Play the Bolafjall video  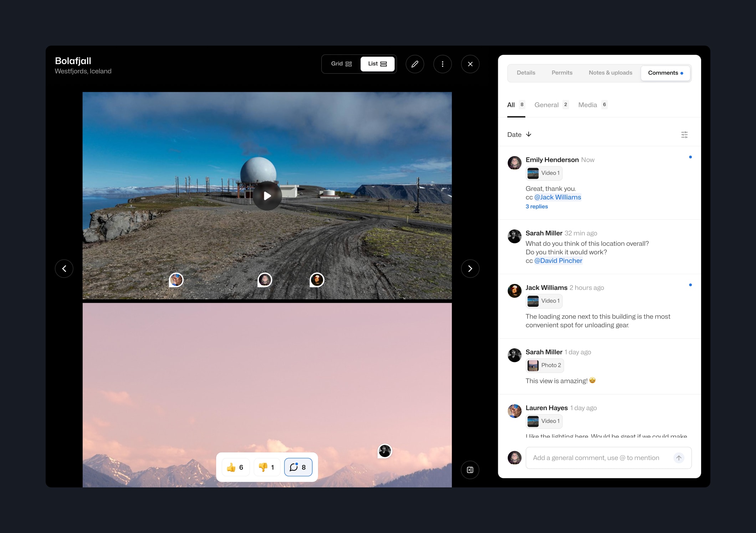[x=267, y=196]
